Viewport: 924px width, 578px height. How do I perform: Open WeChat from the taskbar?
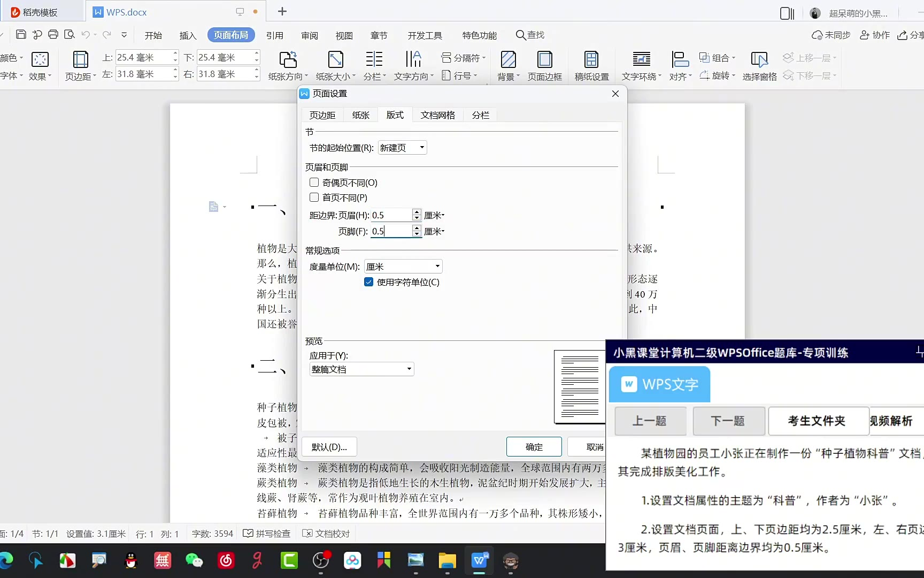[194, 560]
